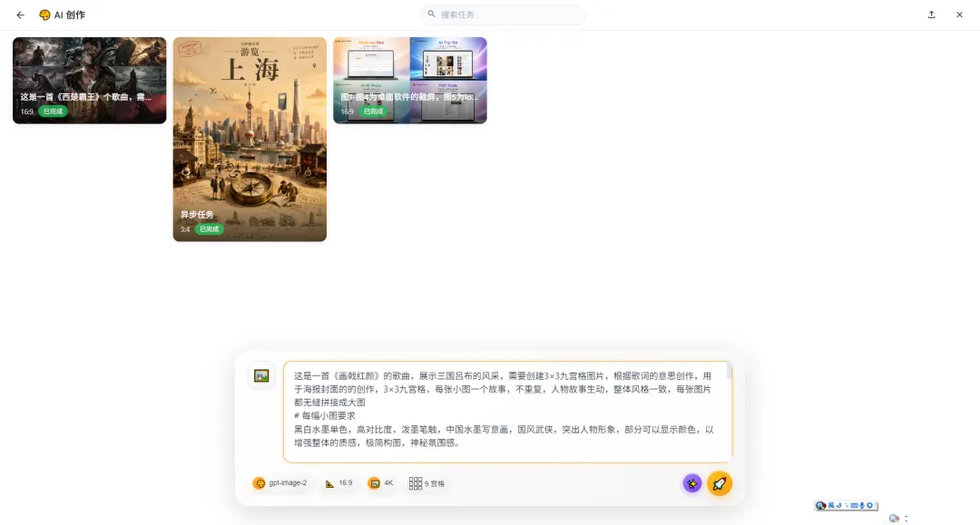
Task: Open IME settings gear icon
Action: (869, 506)
